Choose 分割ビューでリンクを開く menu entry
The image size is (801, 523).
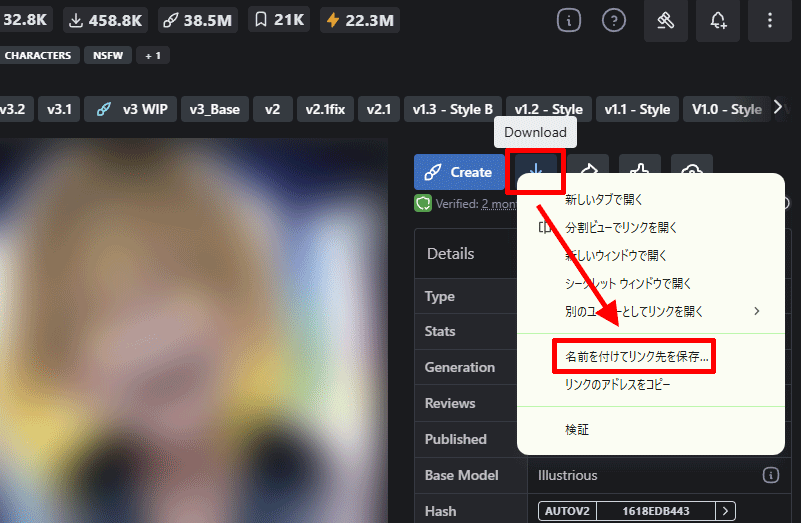pyautogui.click(x=650, y=227)
